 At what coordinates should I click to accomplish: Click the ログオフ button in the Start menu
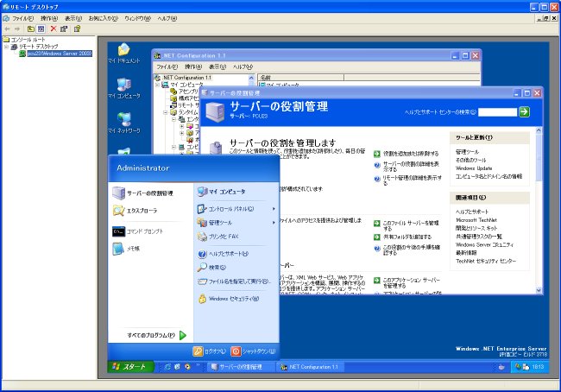coord(210,351)
